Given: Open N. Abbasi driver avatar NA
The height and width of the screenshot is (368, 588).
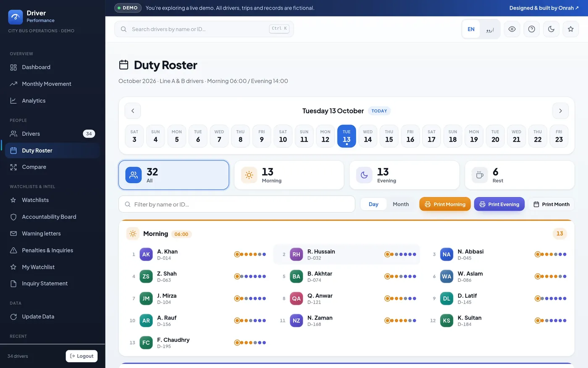Looking at the screenshot, I should (446, 254).
